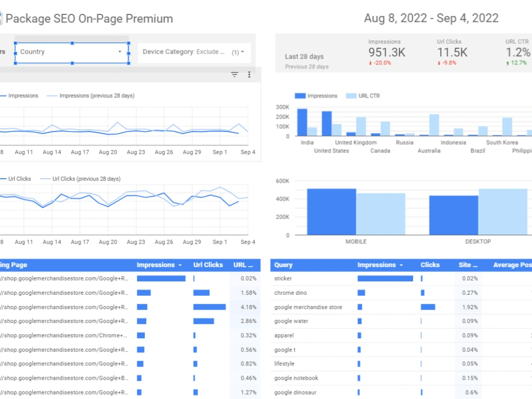Image resolution: width=532 pixels, height=399 pixels.
Task: Click the 1.92% site CTR value
Action: pos(470,307)
